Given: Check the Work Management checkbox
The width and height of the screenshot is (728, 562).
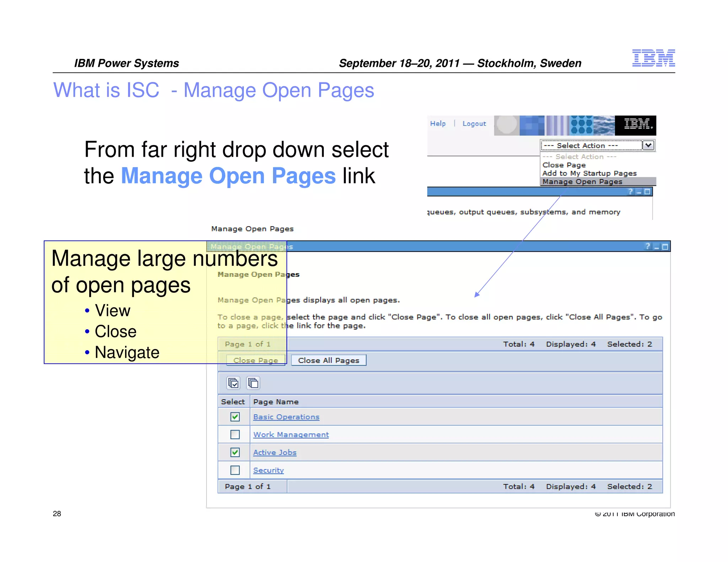Looking at the screenshot, I should 235,434.
